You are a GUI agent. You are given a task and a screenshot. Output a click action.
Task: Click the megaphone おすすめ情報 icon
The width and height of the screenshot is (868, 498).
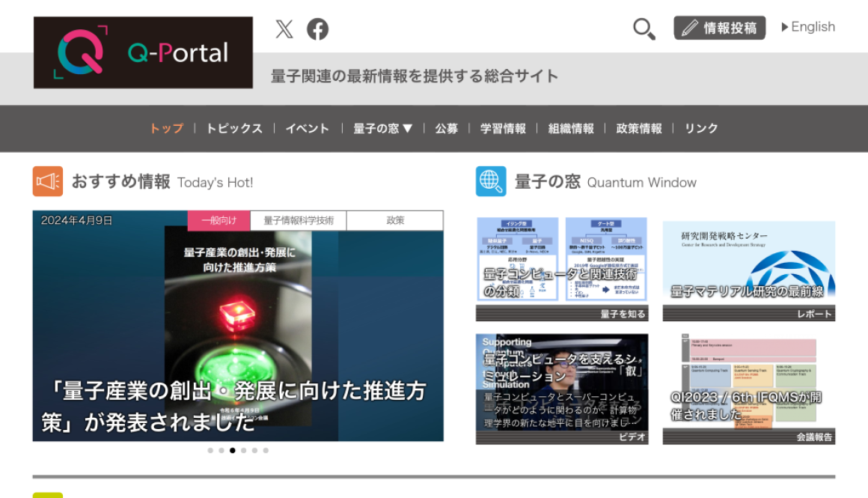tap(48, 181)
